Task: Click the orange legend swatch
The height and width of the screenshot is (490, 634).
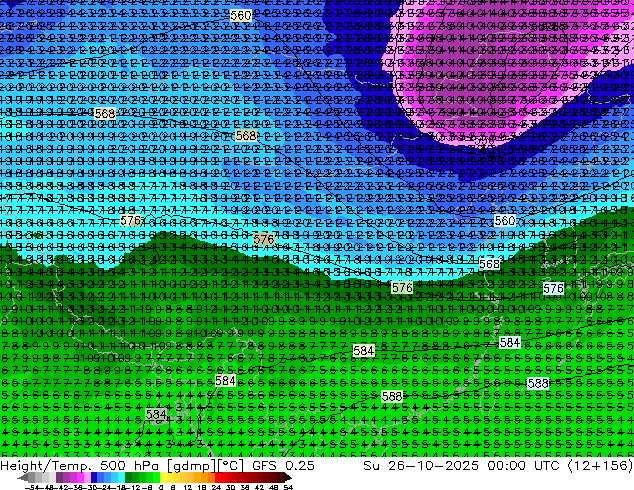Action: (x=205, y=477)
